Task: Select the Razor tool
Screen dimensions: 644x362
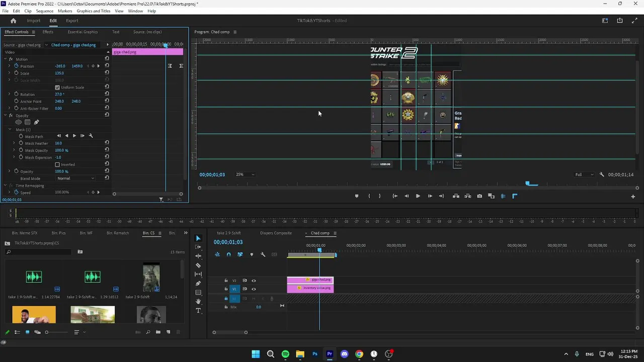Action: (x=198, y=265)
